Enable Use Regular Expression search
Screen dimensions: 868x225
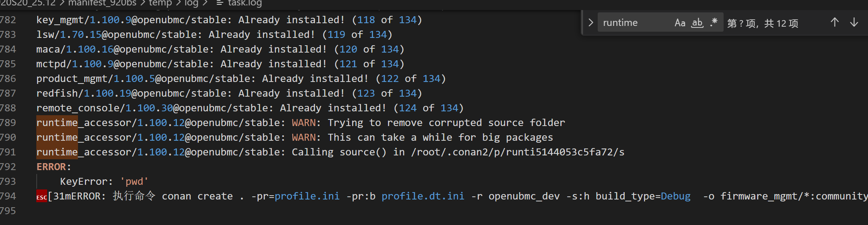tap(714, 22)
